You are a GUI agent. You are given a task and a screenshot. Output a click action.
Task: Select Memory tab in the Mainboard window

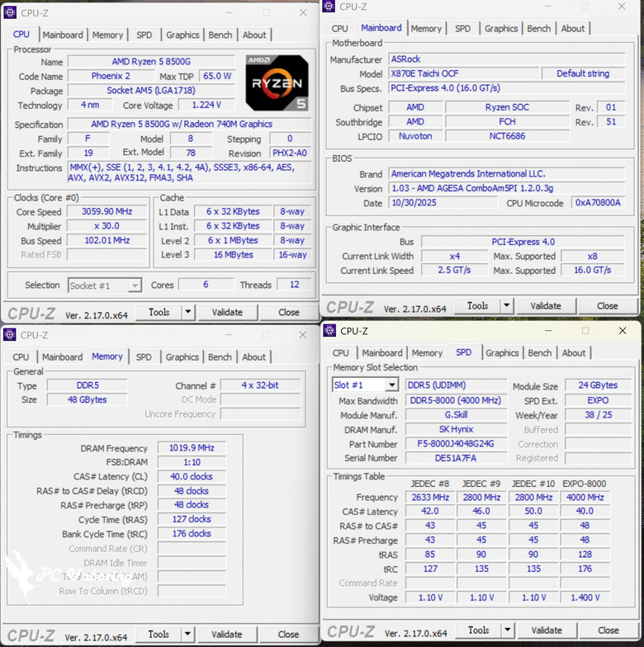pyautogui.click(x=426, y=28)
